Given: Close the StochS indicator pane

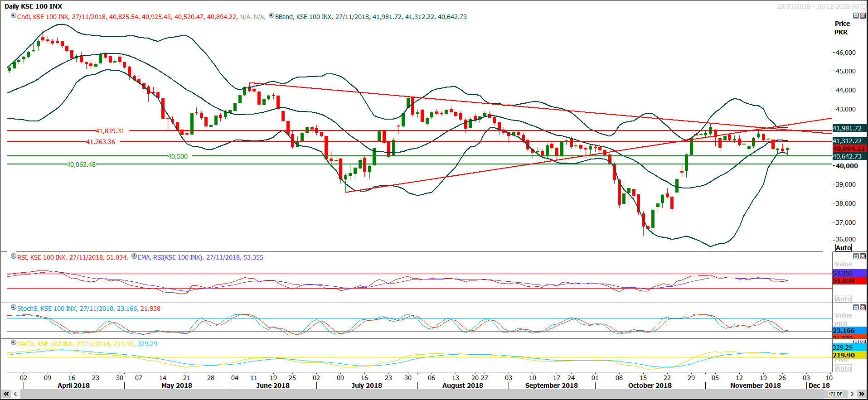Looking at the screenshot, I should click(863, 308).
